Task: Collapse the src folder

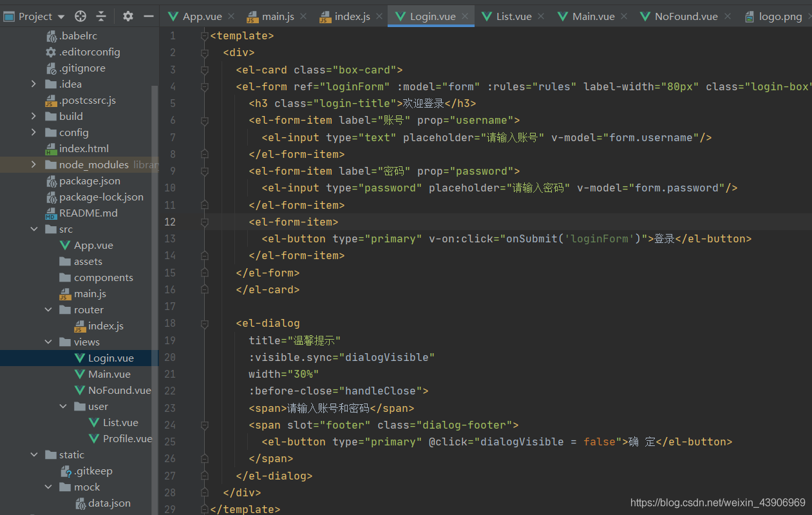Action: pyautogui.click(x=33, y=229)
